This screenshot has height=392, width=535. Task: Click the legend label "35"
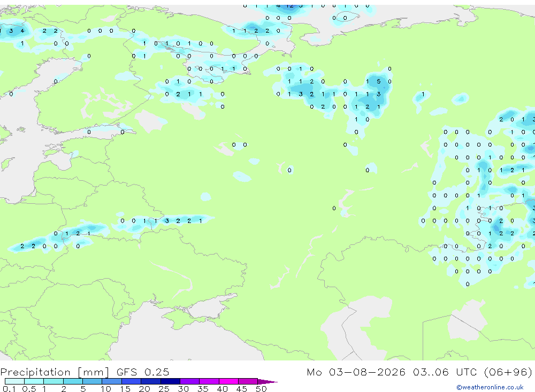pyautogui.click(x=203, y=389)
